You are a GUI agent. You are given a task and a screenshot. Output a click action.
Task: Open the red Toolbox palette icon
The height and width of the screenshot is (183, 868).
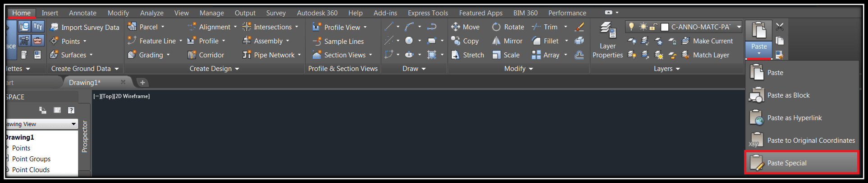pos(38,41)
